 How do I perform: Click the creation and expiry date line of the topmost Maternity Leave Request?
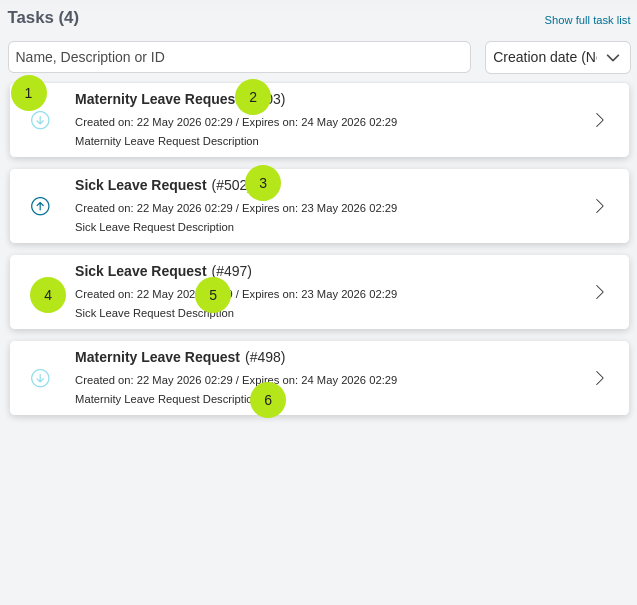point(236,122)
